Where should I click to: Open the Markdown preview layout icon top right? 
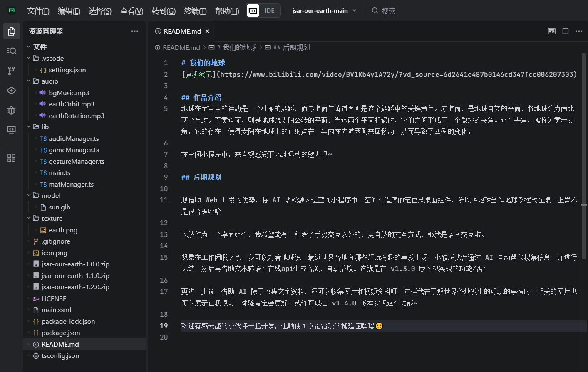pyautogui.click(x=551, y=31)
